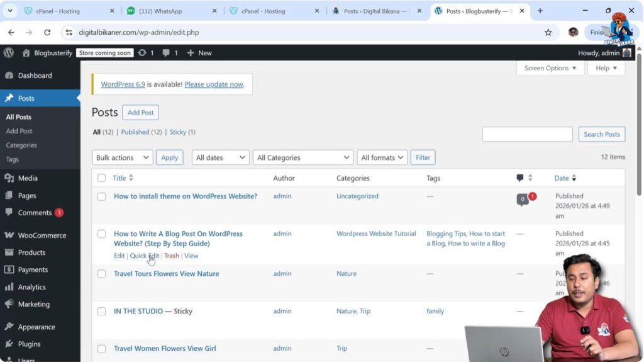Click the Posts pushpin sidebar icon
644x362 pixels.
point(9,98)
